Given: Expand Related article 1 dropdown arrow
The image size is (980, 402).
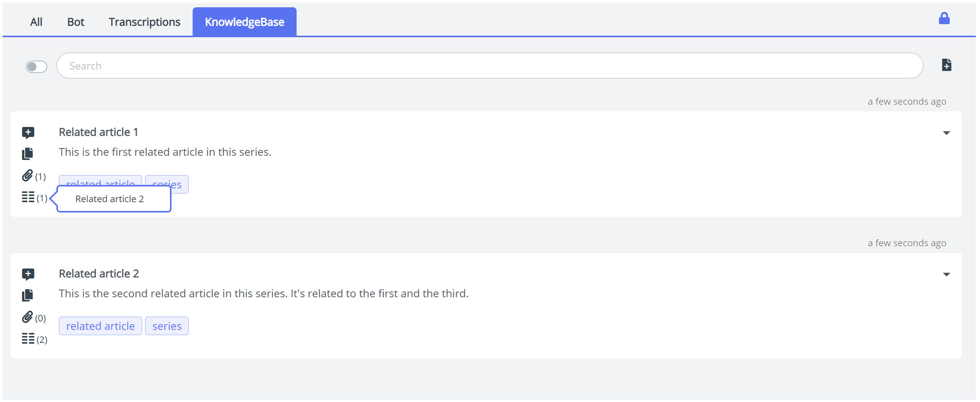Looking at the screenshot, I should 946,133.
